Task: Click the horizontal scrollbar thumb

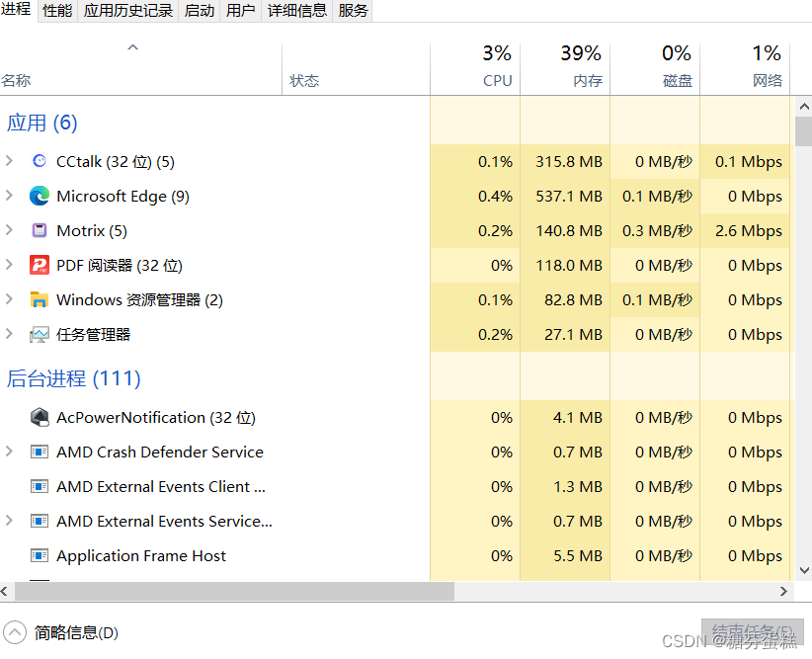Action: tap(234, 591)
